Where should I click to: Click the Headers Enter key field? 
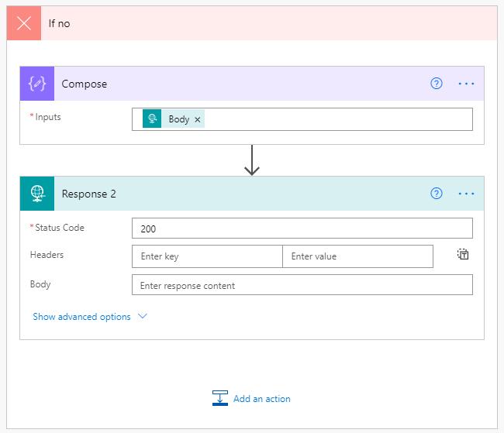207,256
